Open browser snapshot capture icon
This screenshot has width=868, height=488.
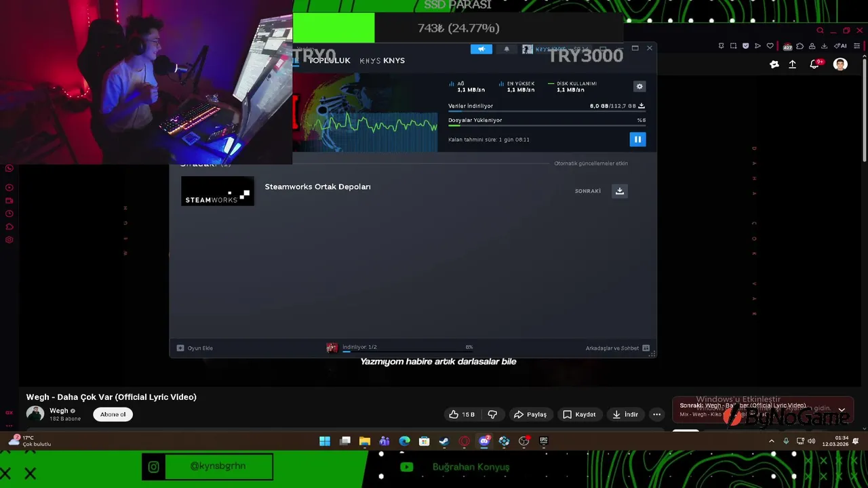(x=733, y=46)
